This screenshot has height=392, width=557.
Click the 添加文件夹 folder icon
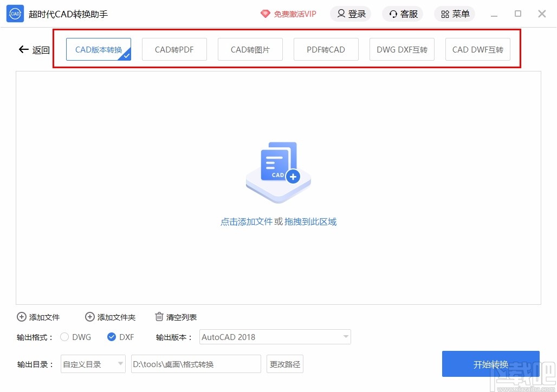pyautogui.click(x=90, y=317)
